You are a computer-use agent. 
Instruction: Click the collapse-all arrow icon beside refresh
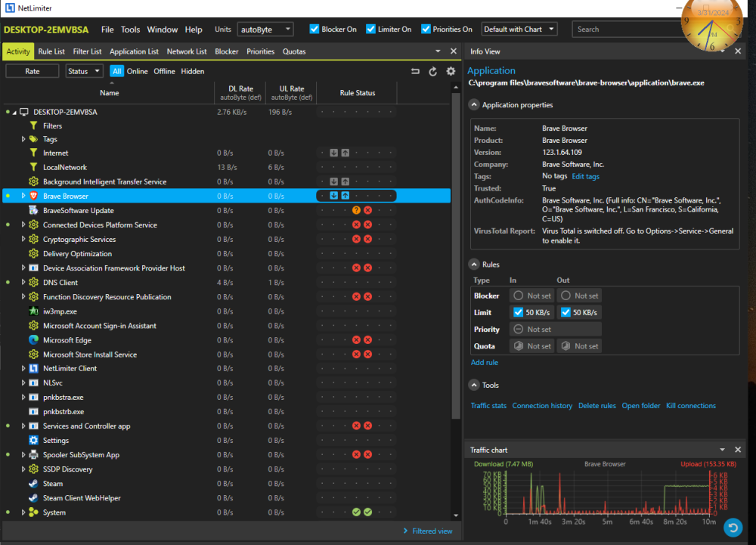click(x=415, y=71)
